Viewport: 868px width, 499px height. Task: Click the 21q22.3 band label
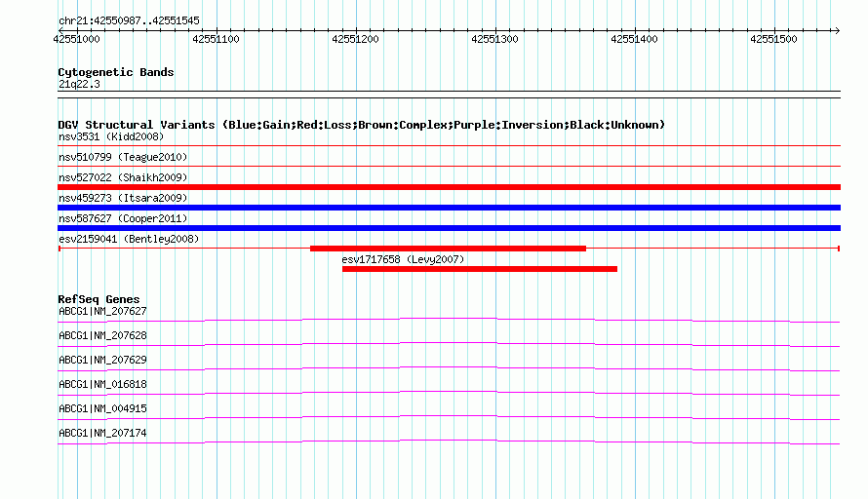click(79, 84)
